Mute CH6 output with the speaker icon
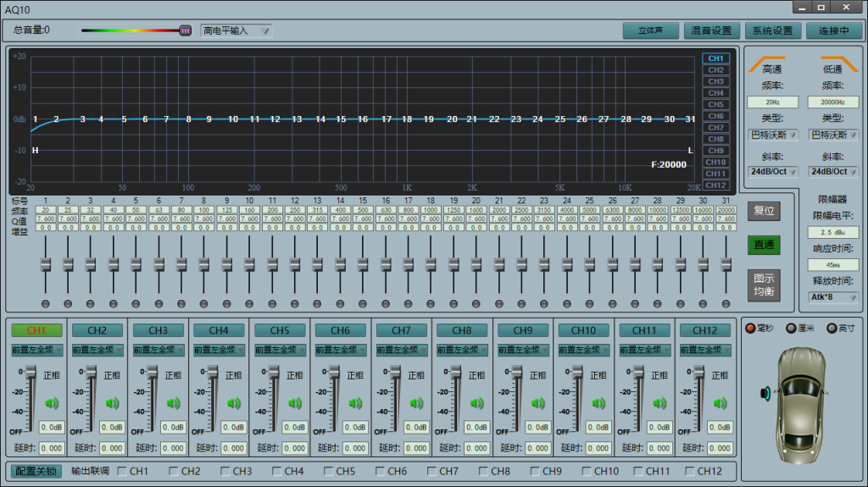 tap(355, 403)
